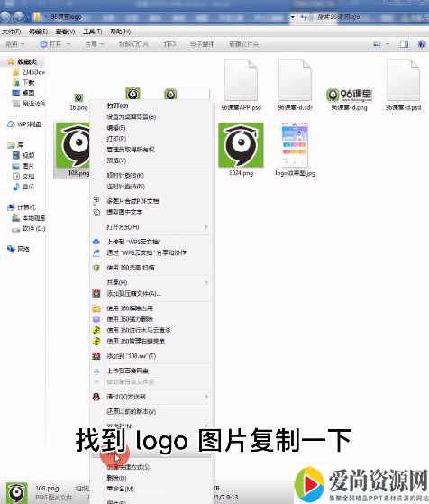Click the Forward navigation arrow button
The width and height of the screenshot is (429, 504).
pyautogui.click(x=19, y=17)
